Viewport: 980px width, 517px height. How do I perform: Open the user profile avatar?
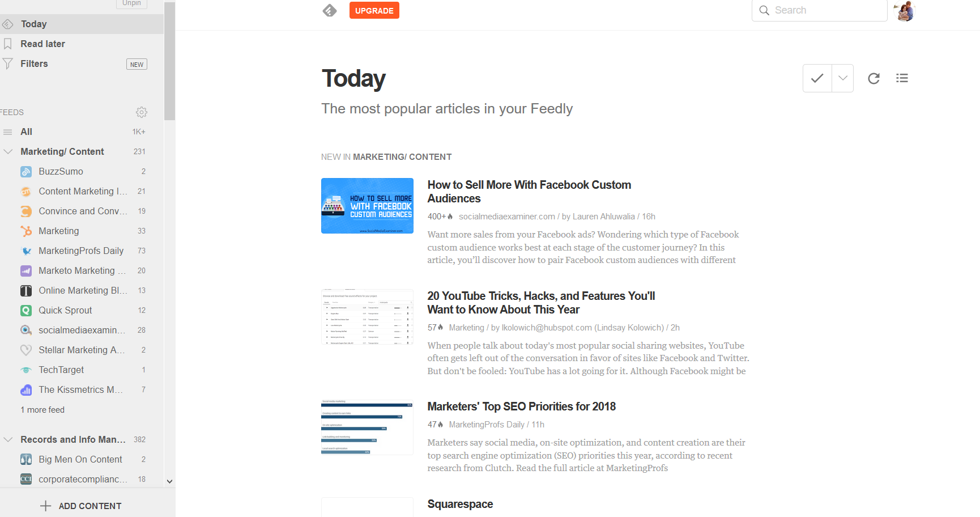[904, 11]
